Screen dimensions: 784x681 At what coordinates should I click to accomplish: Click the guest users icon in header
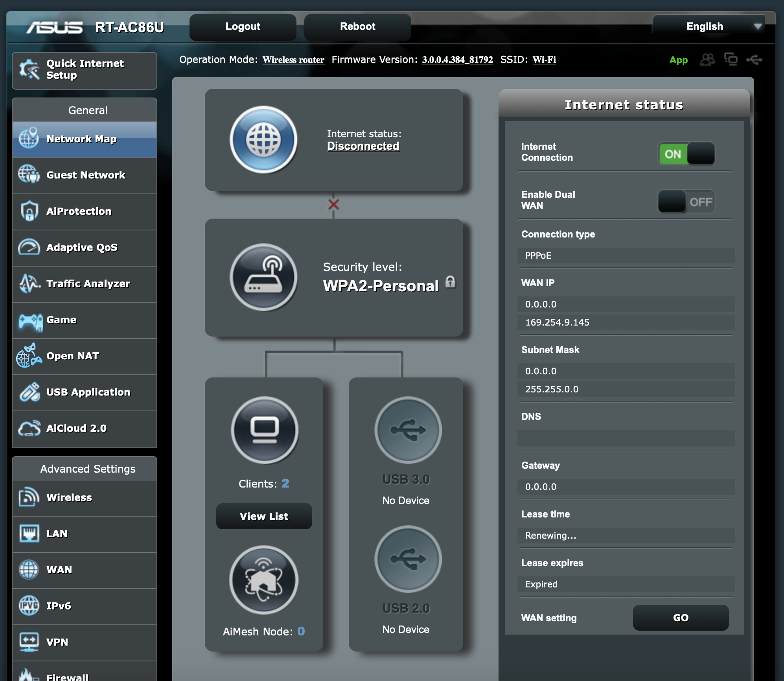pos(707,60)
